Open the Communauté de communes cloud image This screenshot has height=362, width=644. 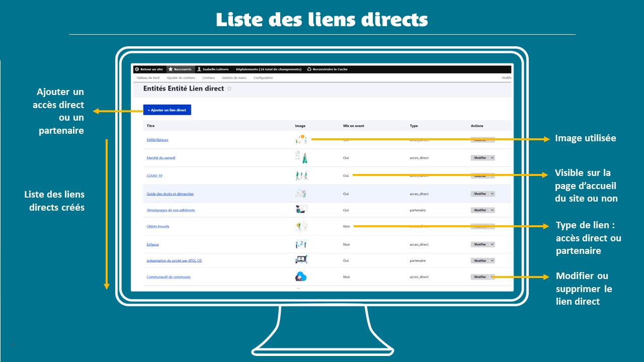301,277
